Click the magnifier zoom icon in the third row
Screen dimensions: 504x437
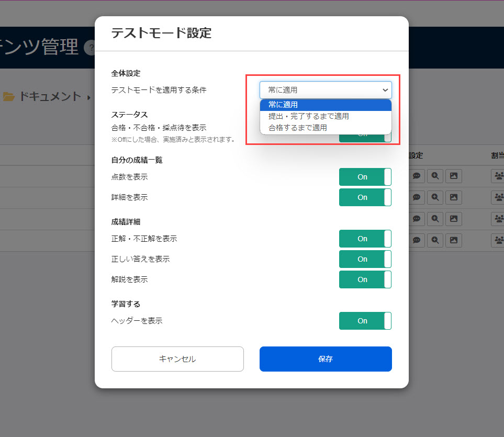pos(435,219)
